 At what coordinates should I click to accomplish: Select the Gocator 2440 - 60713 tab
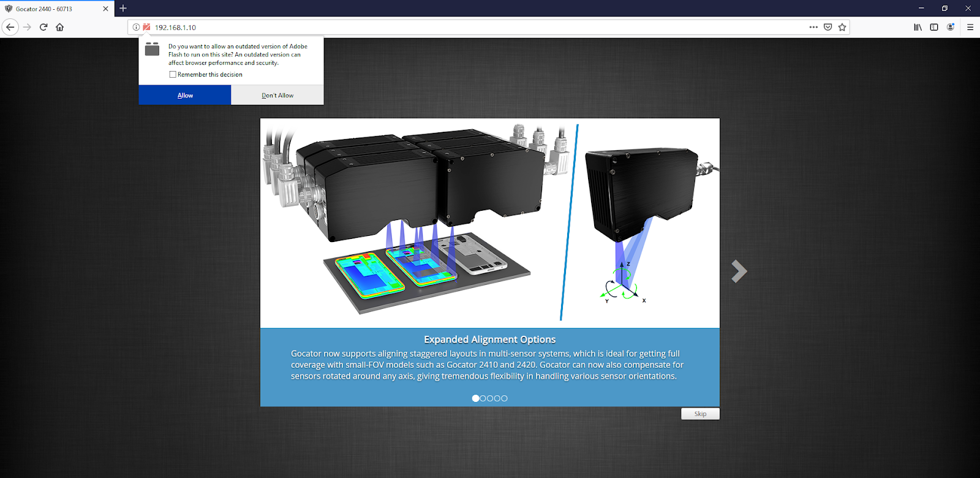(x=57, y=9)
